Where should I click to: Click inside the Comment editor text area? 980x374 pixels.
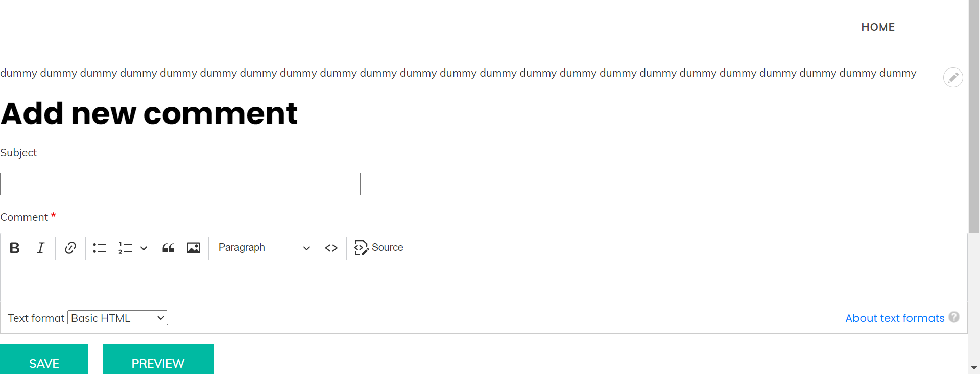[484, 283]
